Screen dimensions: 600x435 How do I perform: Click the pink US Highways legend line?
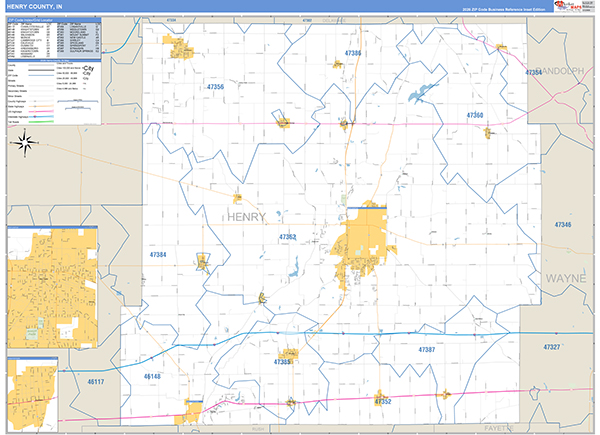[41, 111]
